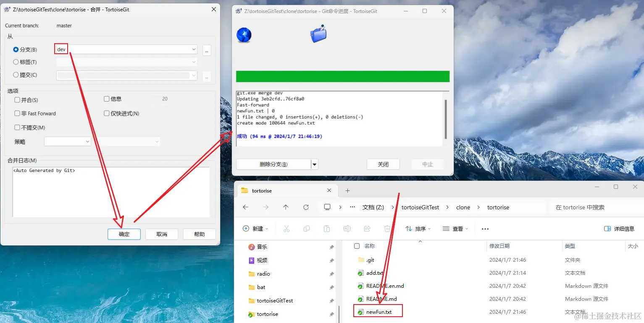The height and width of the screenshot is (323, 644).
Task: Click the pin icon beside 视频
Action: [331, 260]
